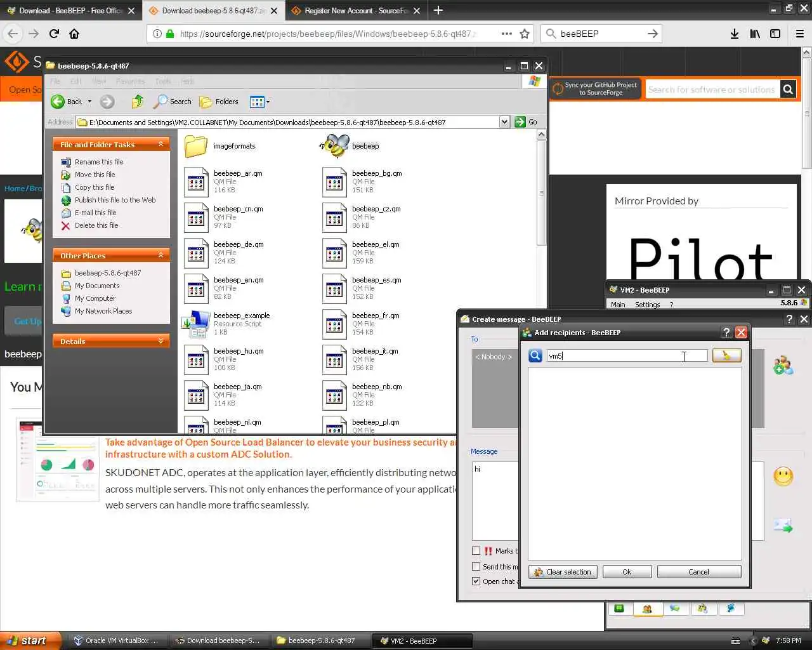Collapse the File and Folder Tasks panel
The height and width of the screenshot is (650, 812).
pos(160,145)
